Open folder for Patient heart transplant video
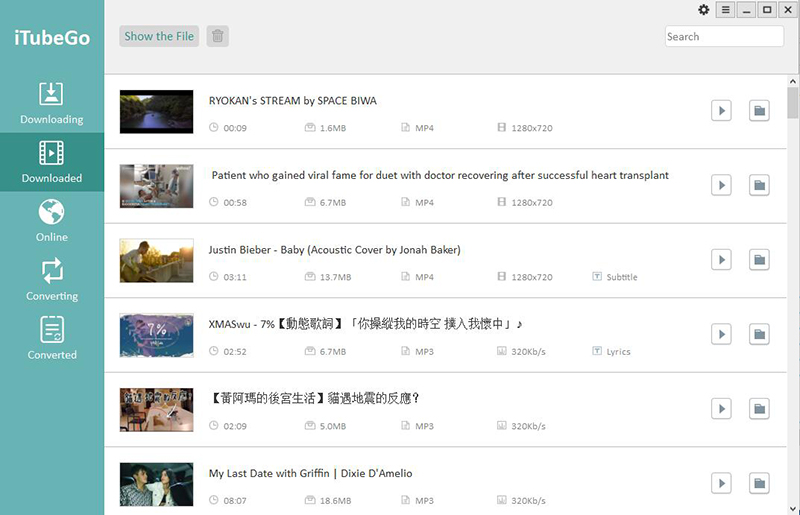The height and width of the screenshot is (515, 800). (x=759, y=185)
